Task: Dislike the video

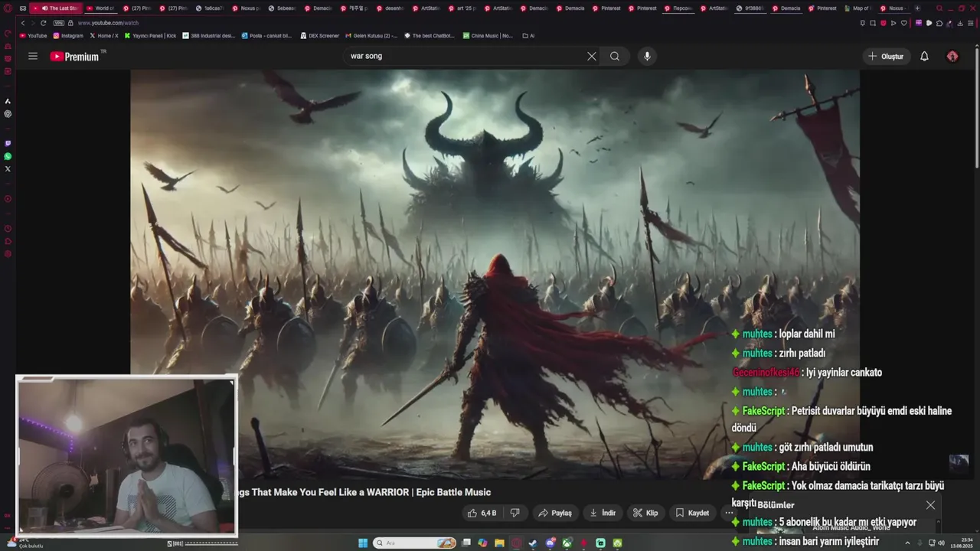Action: pyautogui.click(x=515, y=513)
